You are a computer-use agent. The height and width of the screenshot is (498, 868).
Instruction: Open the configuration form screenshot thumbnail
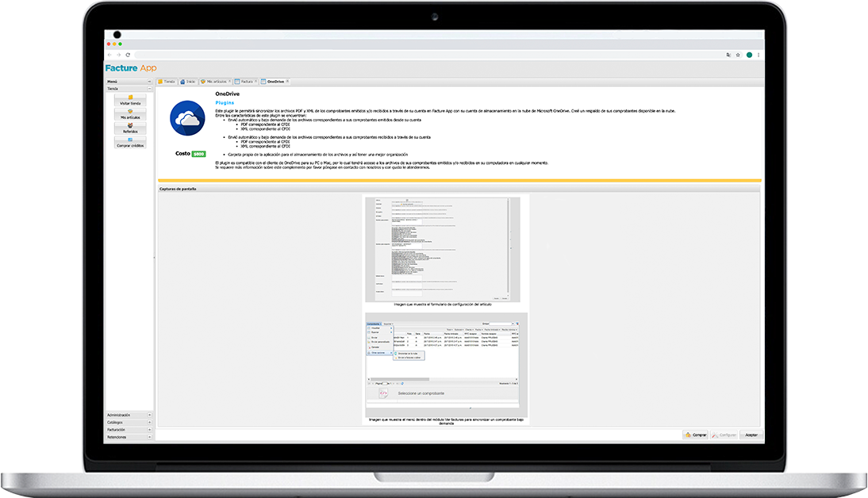(442, 249)
